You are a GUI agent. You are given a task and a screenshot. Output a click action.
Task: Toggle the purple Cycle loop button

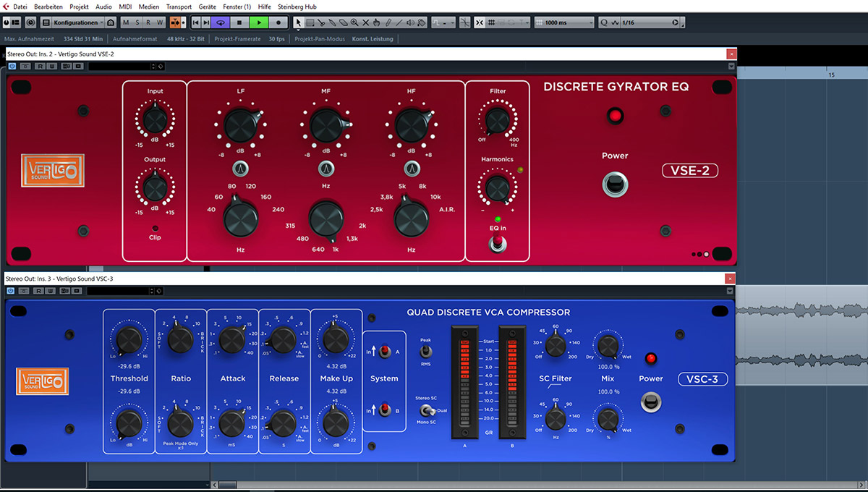219,22
